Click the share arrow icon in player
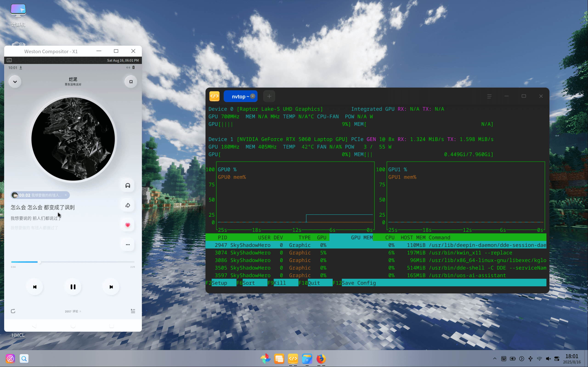 coord(127,205)
